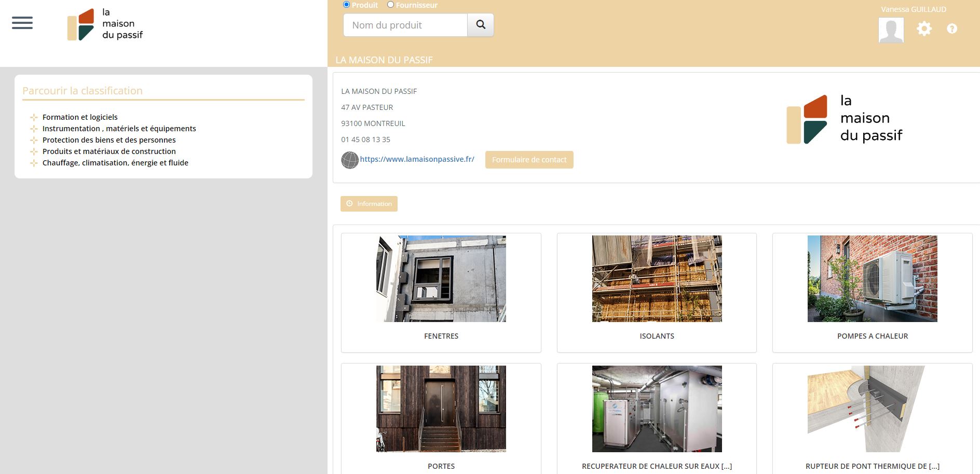Open the POMPES A CHALEUR thumbnail
The height and width of the screenshot is (474, 980).
(x=873, y=278)
